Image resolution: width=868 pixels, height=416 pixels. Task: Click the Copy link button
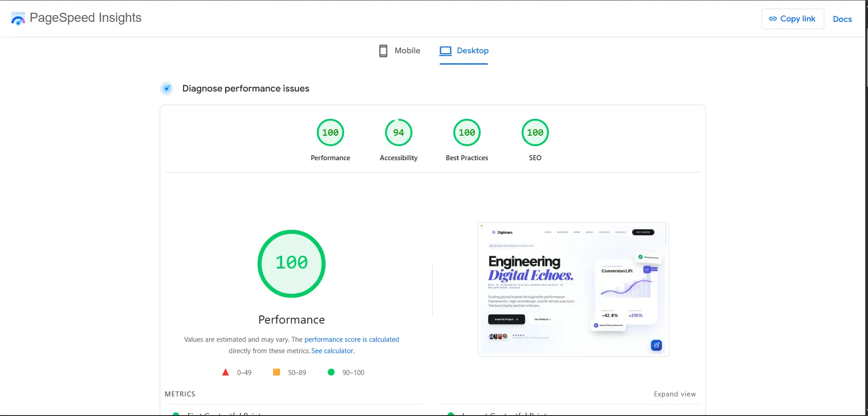click(792, 18)
